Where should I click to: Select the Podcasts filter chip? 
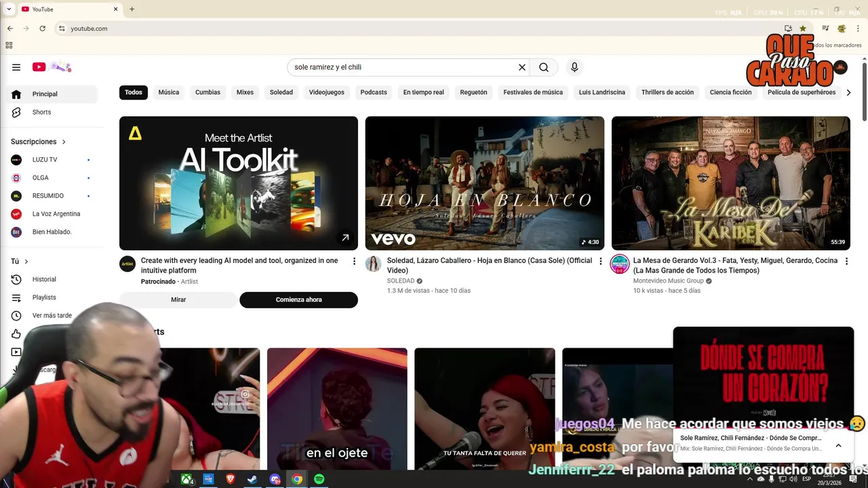click(x=374, y=92)
